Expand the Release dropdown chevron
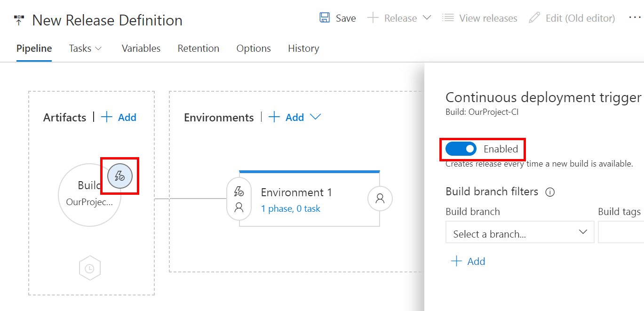This screenshot has width=644, height=311. point(427,17)
